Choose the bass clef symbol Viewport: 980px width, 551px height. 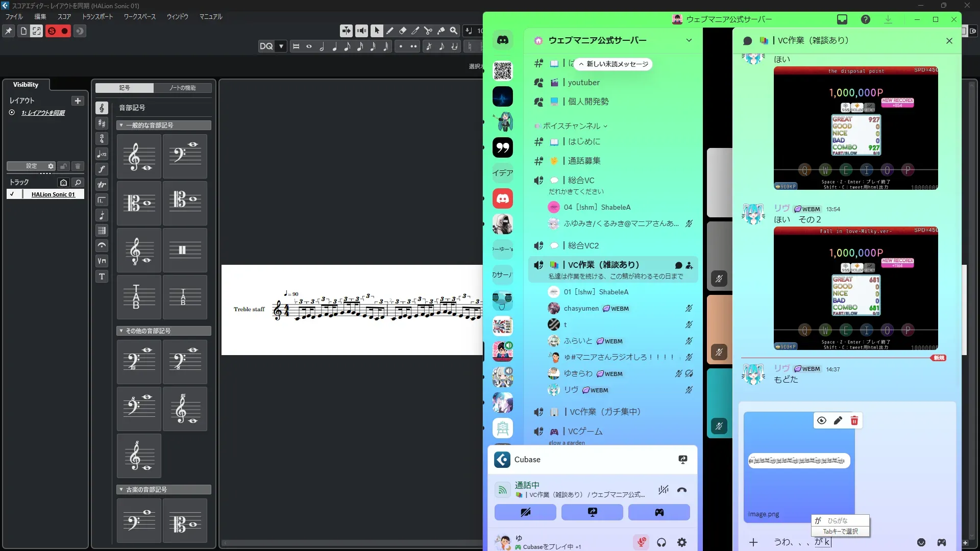point(185,157)
